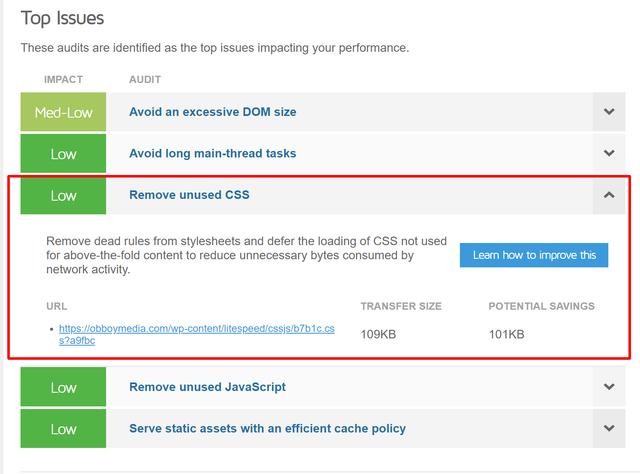Click the Remove dead rules description text
This screenshot has width=640, height=474.
tap(246, 255)
